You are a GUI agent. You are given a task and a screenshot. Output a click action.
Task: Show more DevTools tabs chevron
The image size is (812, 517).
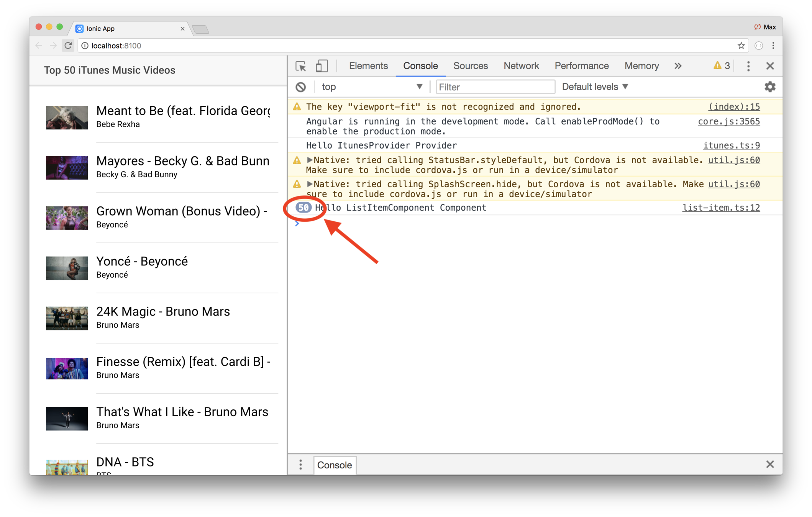pyautogui.click(x=678, y=66)
